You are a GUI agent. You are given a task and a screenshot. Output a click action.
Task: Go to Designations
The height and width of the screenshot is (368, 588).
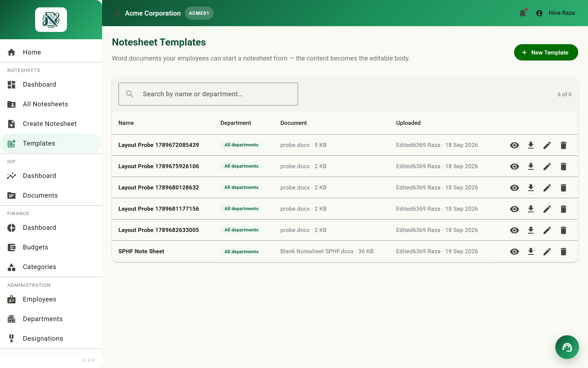coord(51,339)
